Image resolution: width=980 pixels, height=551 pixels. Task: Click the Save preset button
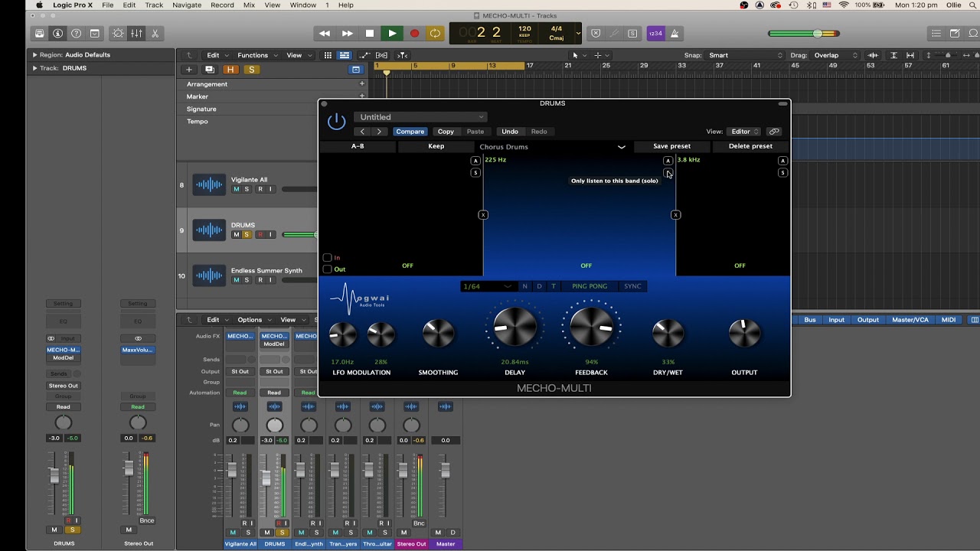pos(671,146)
